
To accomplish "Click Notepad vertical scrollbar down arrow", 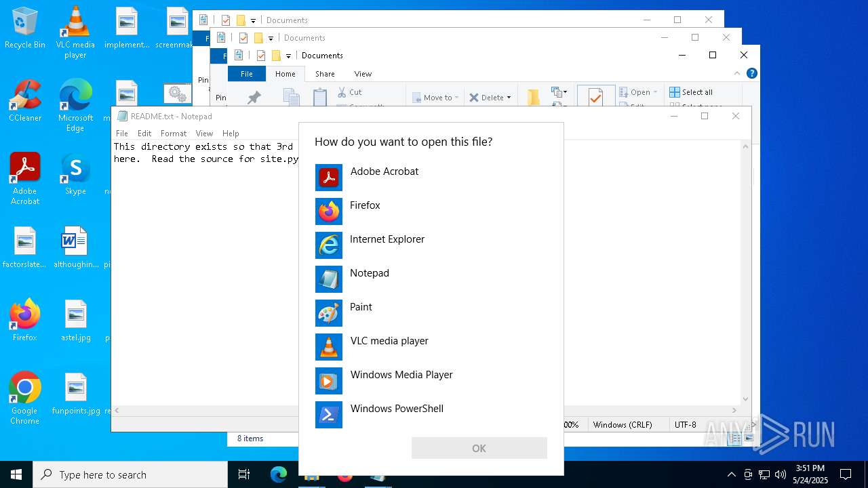I will pos(745,399).
